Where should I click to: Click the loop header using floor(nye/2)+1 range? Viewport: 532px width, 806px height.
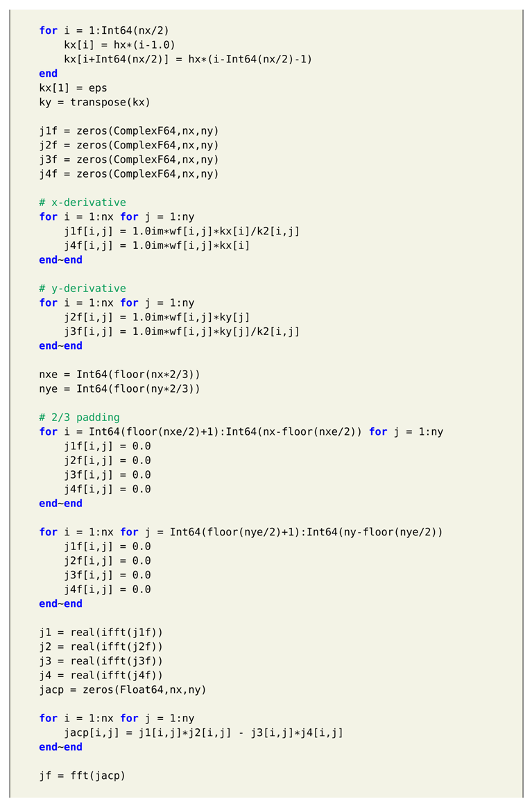(241, 532)
